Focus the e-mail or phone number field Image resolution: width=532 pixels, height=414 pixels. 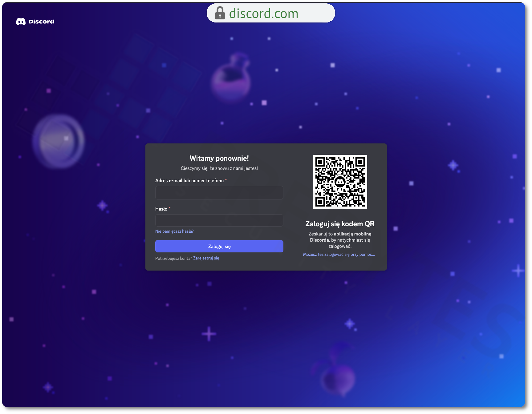coord(219,193)
